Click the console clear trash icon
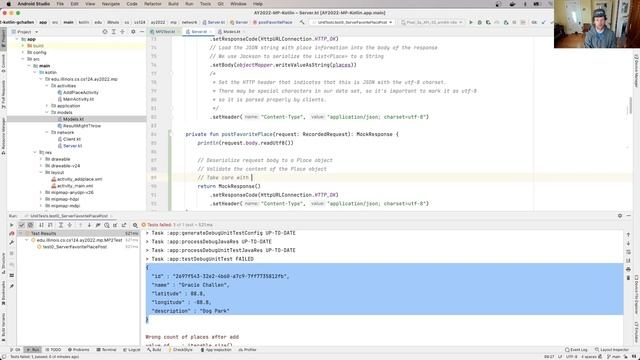 pos(628,278)
